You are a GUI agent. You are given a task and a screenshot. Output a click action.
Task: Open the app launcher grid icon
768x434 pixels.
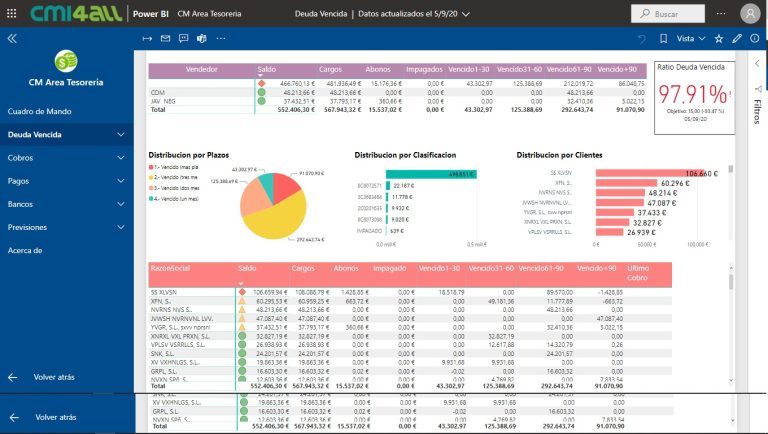pyautogui.click(x=12, y=13)
